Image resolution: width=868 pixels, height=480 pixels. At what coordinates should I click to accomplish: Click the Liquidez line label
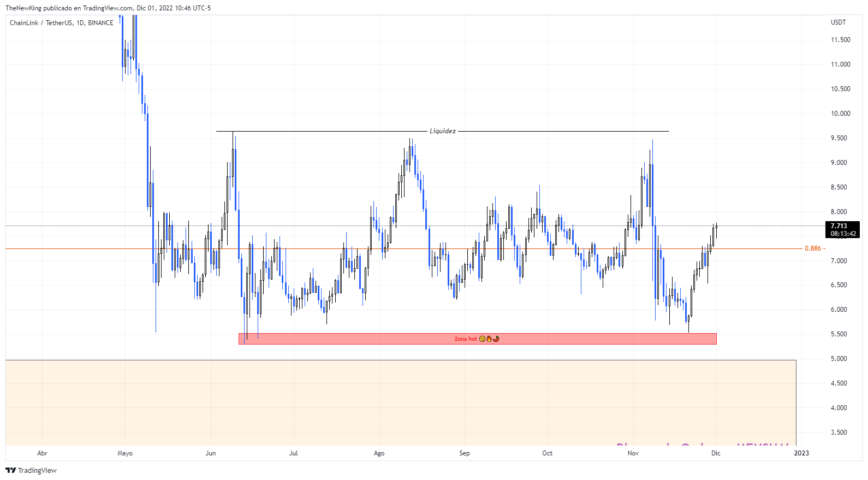click(x=442, y=131)
